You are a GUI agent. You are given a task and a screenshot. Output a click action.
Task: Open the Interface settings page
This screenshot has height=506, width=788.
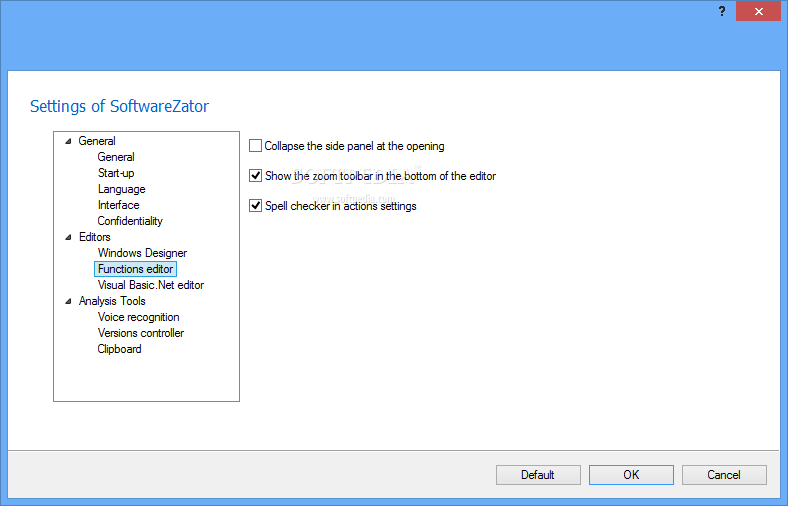click(119, 205)
